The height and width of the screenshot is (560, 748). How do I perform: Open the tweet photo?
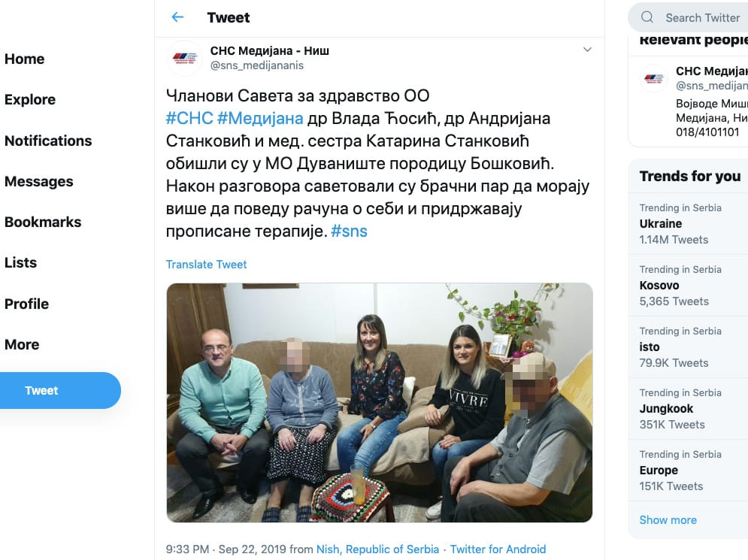[379, 403]
